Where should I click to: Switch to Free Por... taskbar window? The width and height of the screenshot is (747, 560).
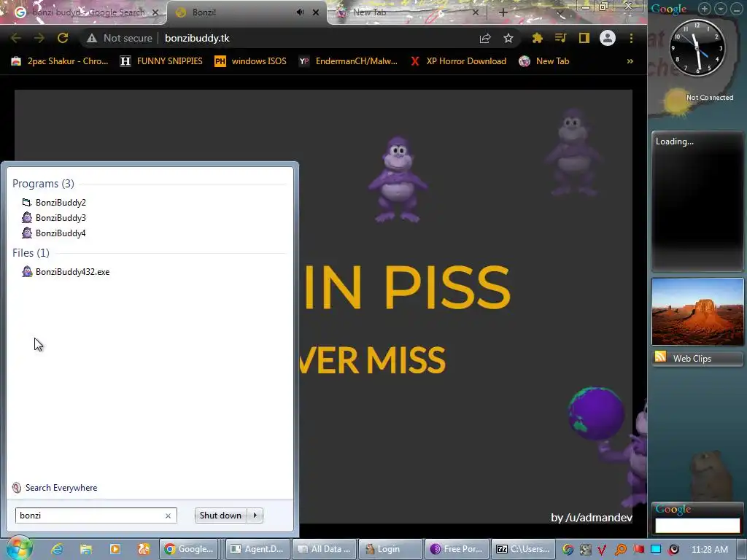(x=457, y=549)
